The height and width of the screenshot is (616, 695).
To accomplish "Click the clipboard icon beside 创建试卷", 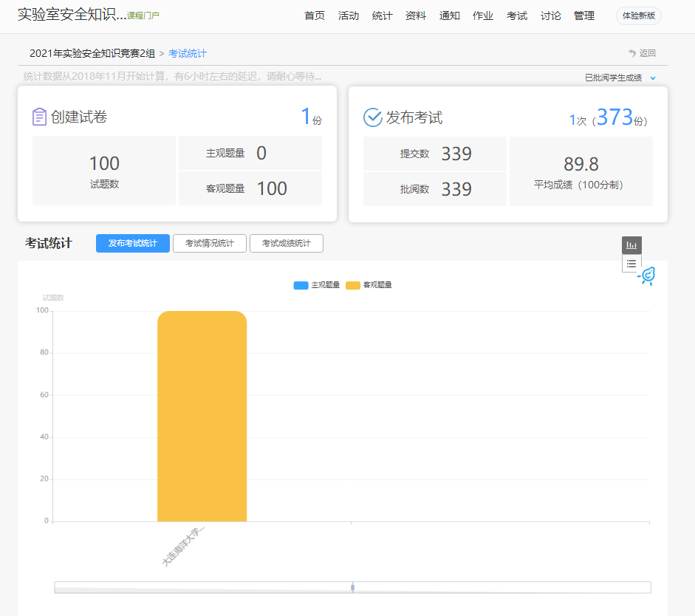I will [39, 117].
